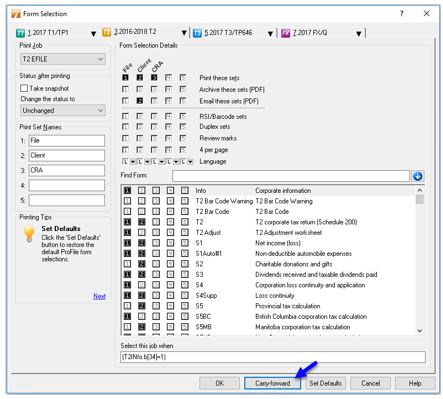
Task: Click the empty Print Set Name 4 field
Action: click(67, 185)
